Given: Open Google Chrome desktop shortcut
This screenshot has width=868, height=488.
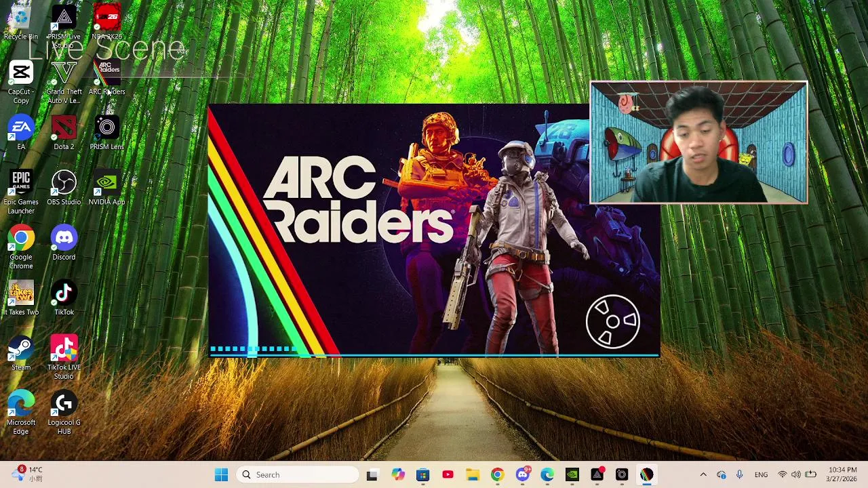Looking at the screenshot, I should [21, 248].
